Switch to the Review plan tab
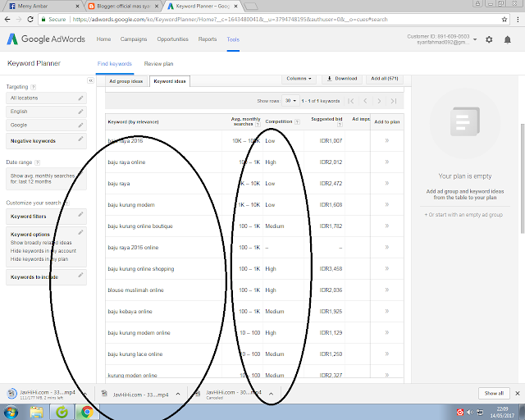The height and width of the screenshot is (420, 525). [x=158, y=64]
